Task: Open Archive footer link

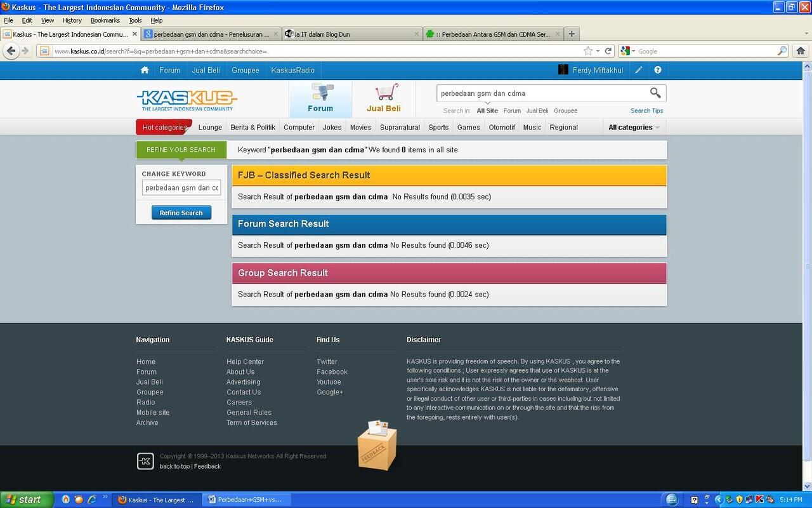Action: click(147, 423)
